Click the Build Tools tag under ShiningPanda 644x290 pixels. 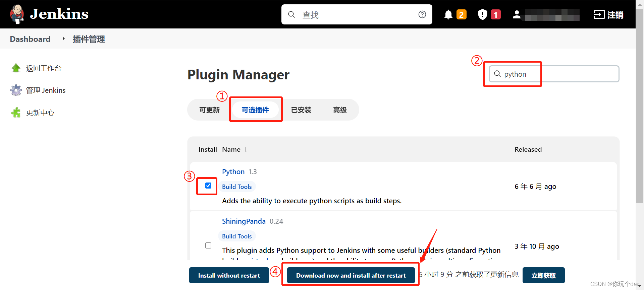237,236
